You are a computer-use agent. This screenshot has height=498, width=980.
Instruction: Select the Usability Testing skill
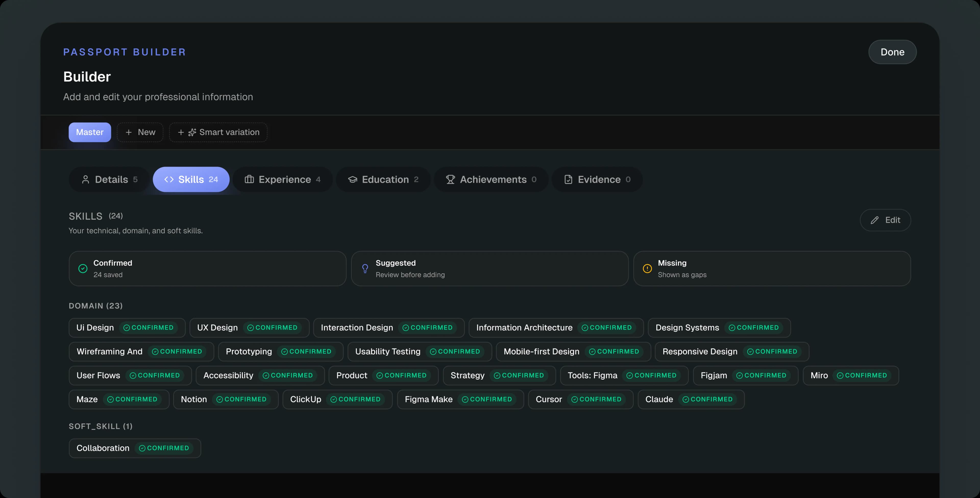(420, 352)
